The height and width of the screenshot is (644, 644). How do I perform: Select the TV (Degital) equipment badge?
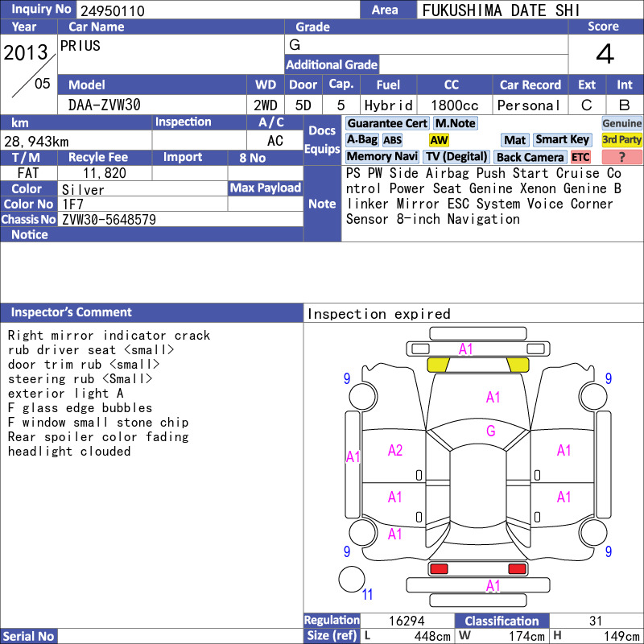(456, 156)
